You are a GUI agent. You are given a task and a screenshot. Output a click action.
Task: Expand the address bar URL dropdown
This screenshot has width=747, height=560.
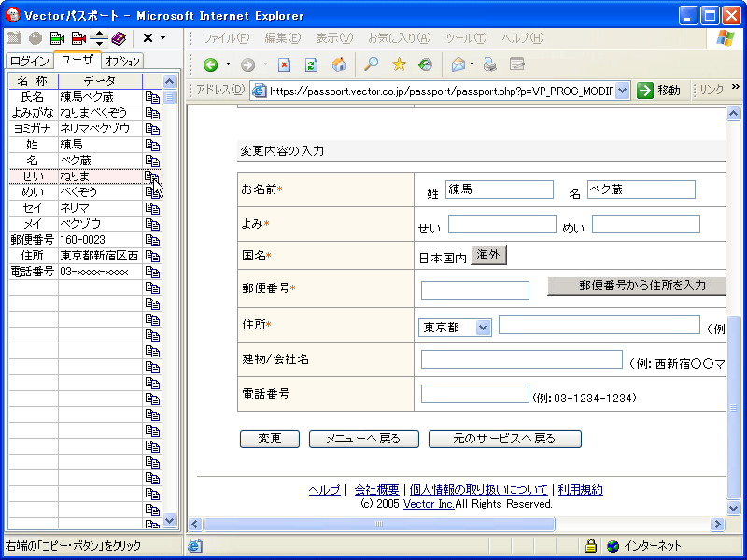point(622,91)
